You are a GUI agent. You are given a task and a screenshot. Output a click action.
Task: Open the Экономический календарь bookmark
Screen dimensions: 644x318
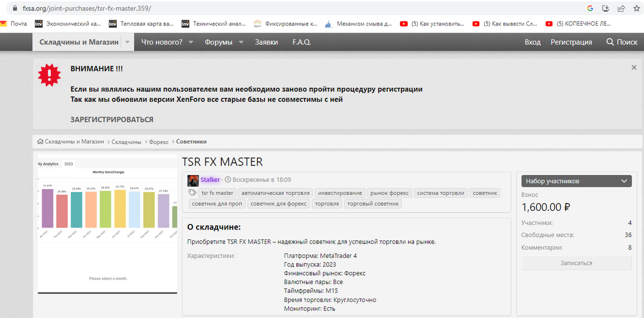(x=68, y=23)
